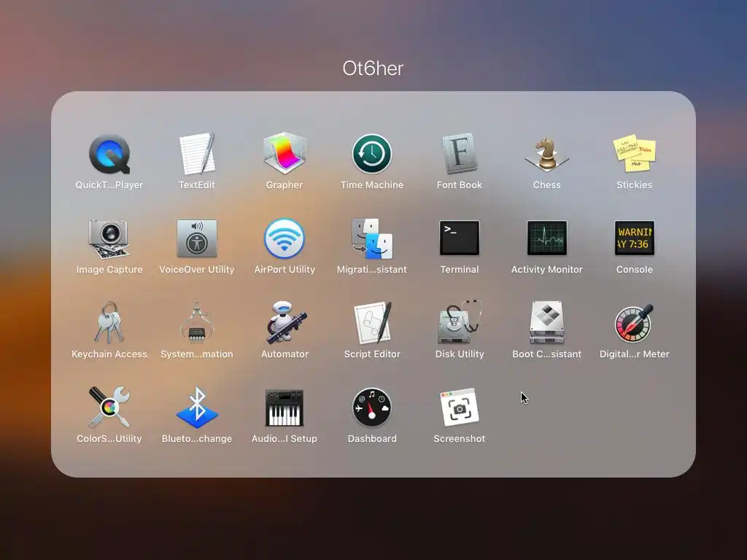Screen dimensions: 747x560
Task: Select the folder title 'Ot6her'
Action: click(373, 69)
